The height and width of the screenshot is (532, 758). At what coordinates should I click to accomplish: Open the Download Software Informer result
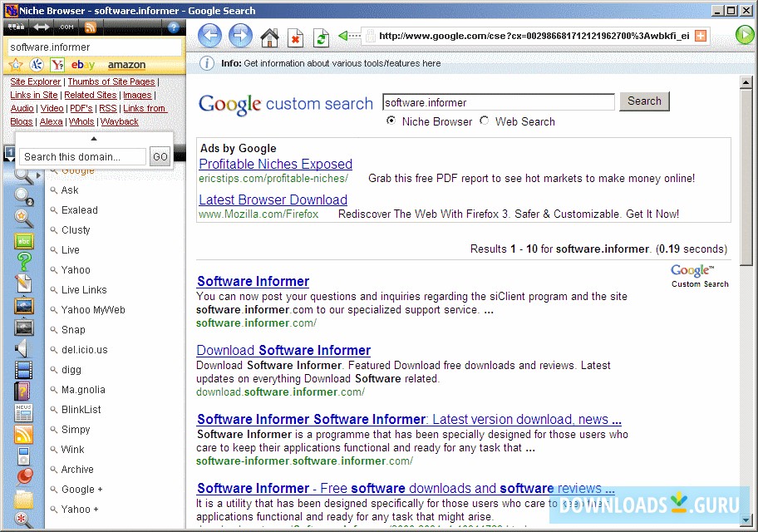pyautogui.click(x=283, y=350)
